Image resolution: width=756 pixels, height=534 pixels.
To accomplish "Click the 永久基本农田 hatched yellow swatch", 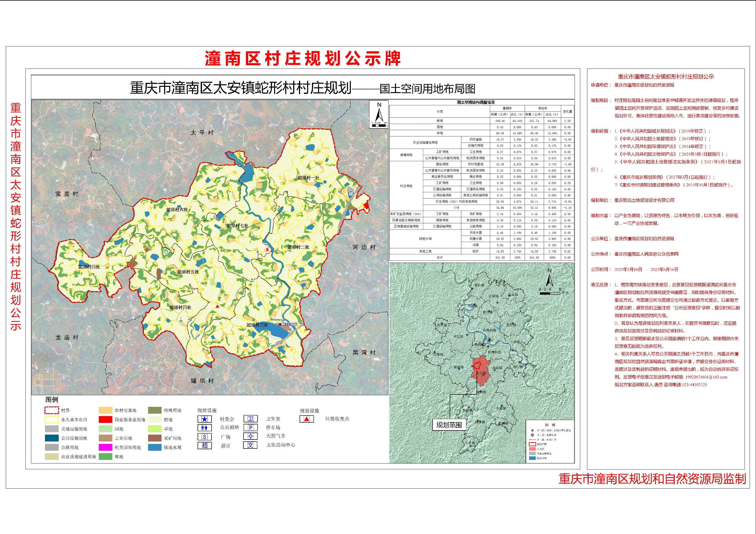I will point(52,420).
